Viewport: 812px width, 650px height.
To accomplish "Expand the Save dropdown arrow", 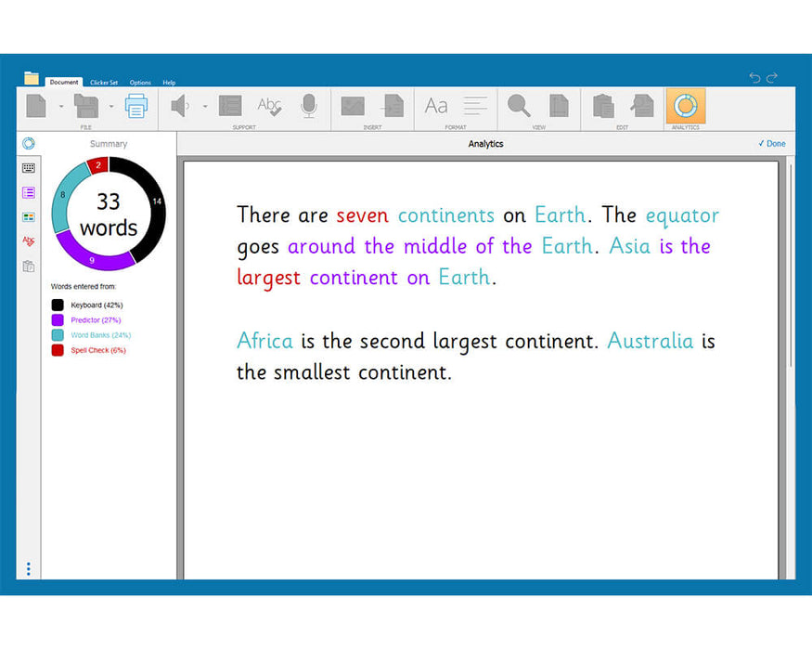I will point(111,107).
